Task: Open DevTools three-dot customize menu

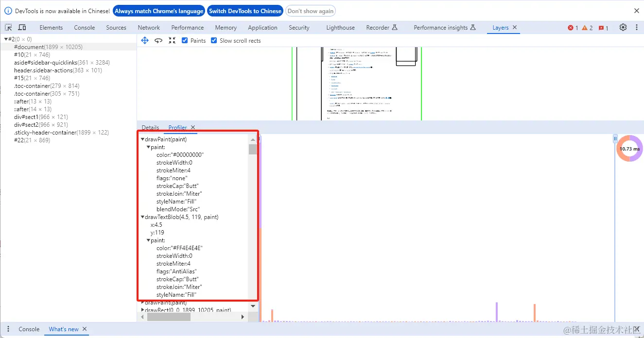Action: (636, 28)
